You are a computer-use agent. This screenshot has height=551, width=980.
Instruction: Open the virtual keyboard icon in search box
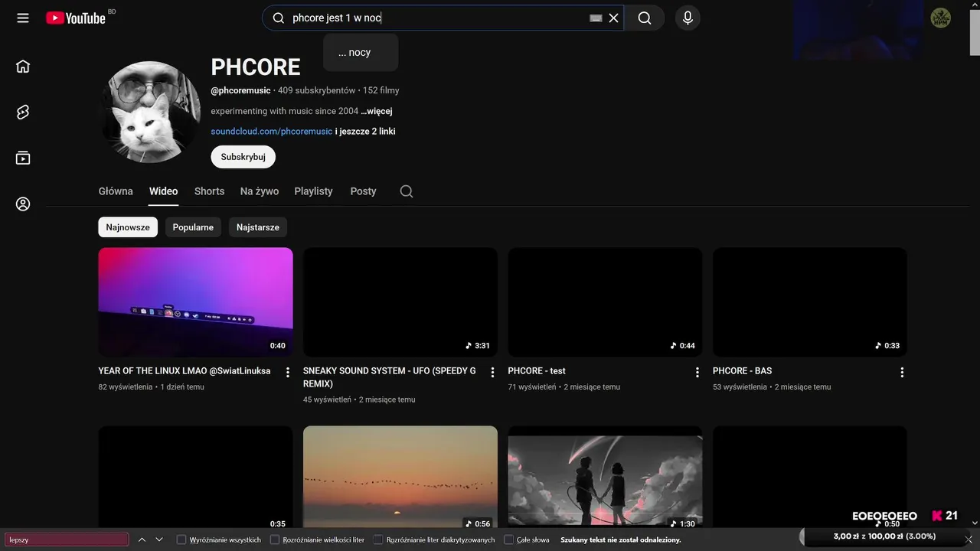(596, 18)
